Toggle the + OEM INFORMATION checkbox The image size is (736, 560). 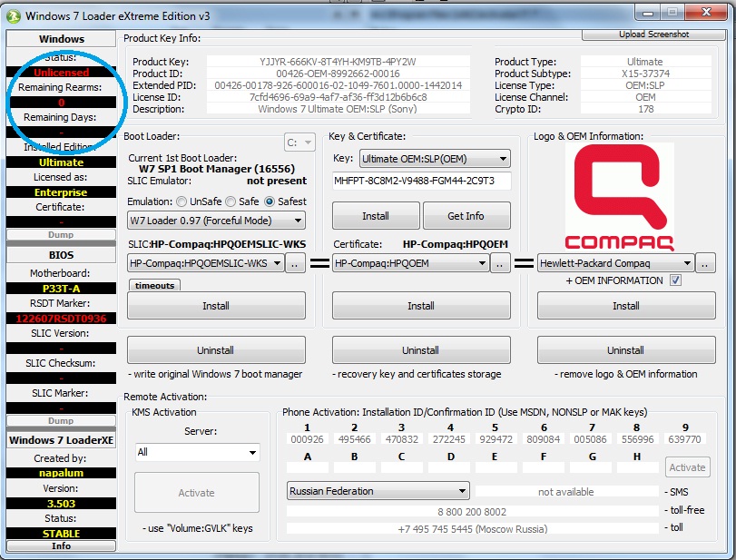pos(675,280)
